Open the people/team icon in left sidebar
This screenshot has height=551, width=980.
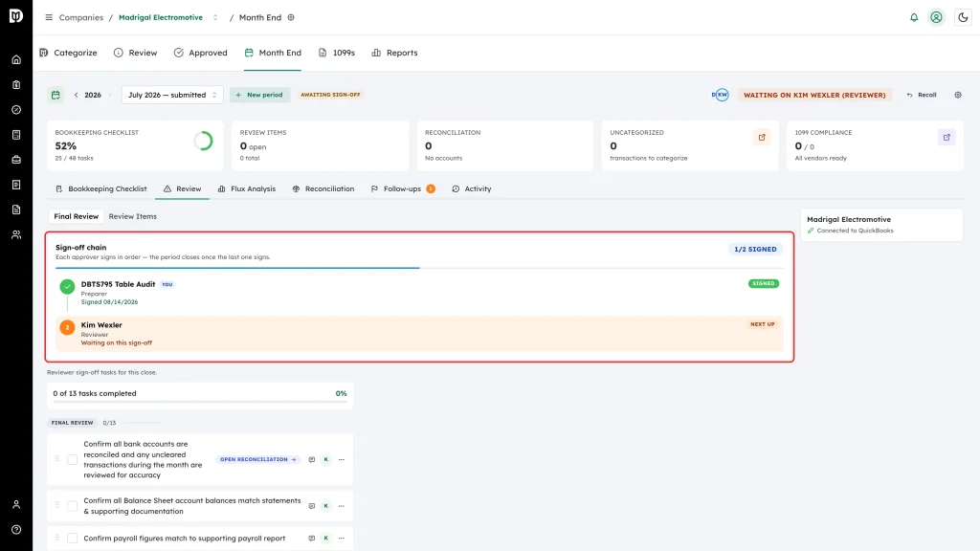[x=16, y=235]
